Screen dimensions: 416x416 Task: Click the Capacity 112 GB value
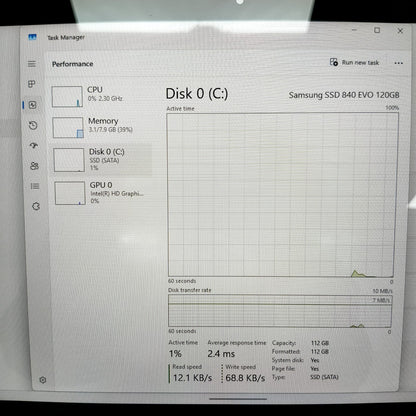point(320,343)
